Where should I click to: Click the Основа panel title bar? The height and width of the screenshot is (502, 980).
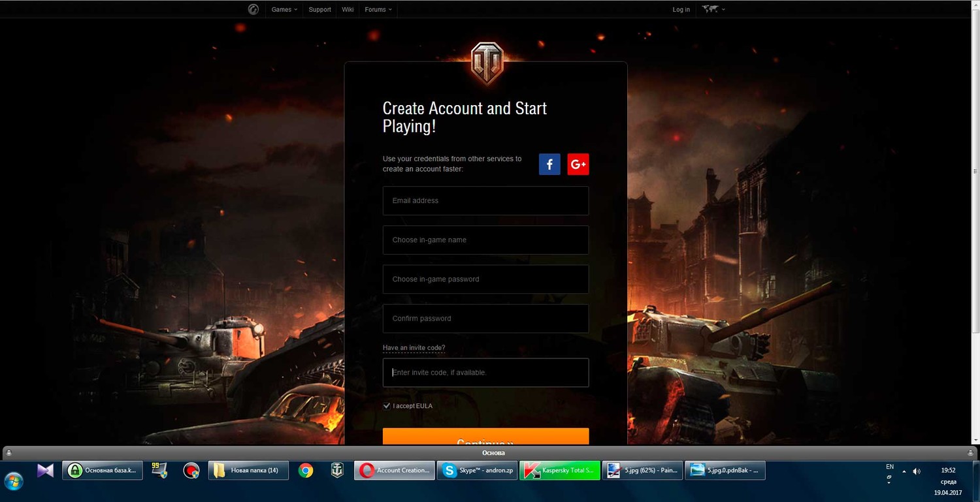click(490, 453)
